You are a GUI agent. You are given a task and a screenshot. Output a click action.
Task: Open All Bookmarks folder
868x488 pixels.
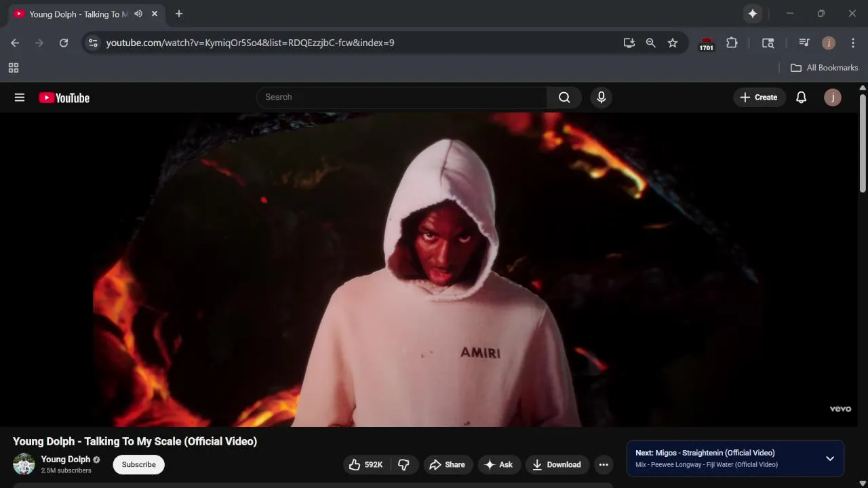(x=824, y=68)
